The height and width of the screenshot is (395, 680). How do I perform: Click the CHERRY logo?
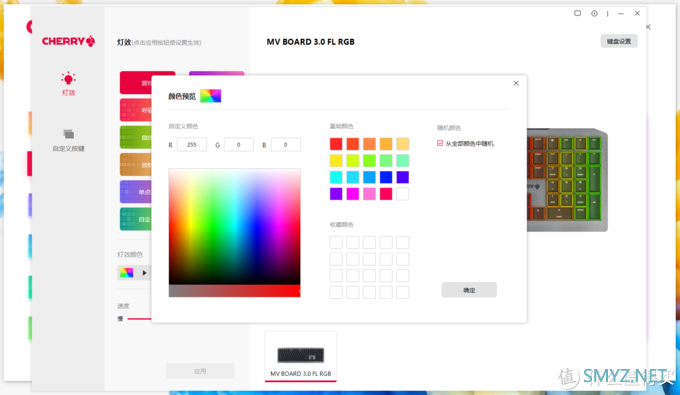[x=68, y=41]
